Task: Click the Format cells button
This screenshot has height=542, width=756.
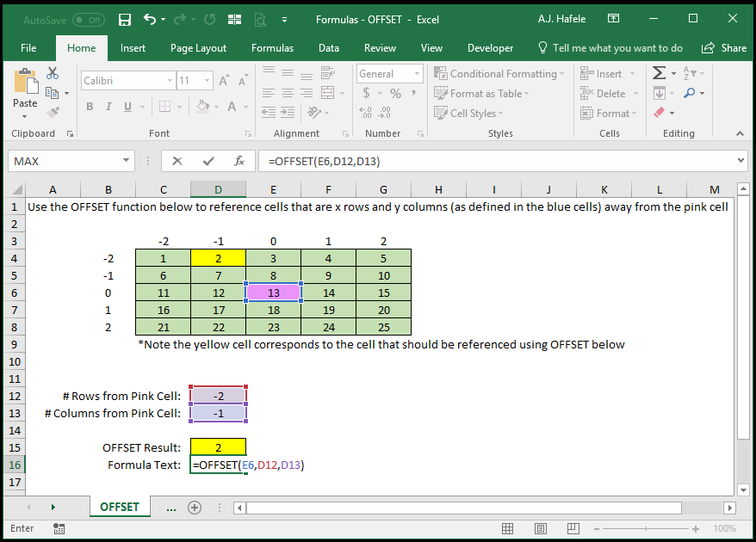Action: 605,114
